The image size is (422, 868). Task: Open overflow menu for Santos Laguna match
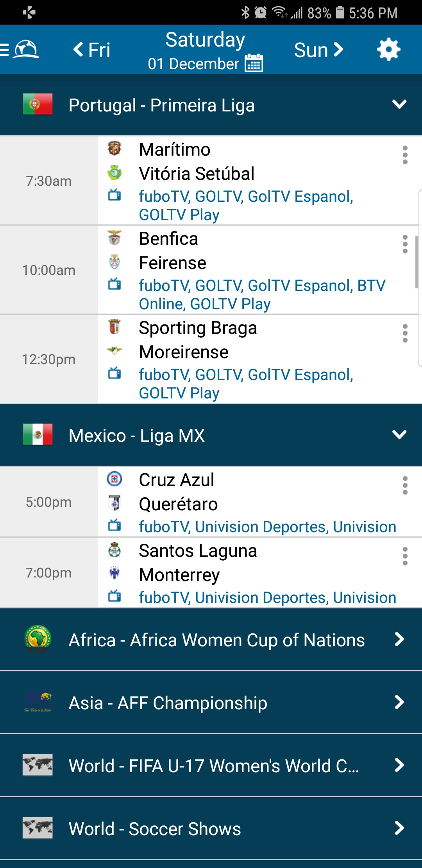405,556
